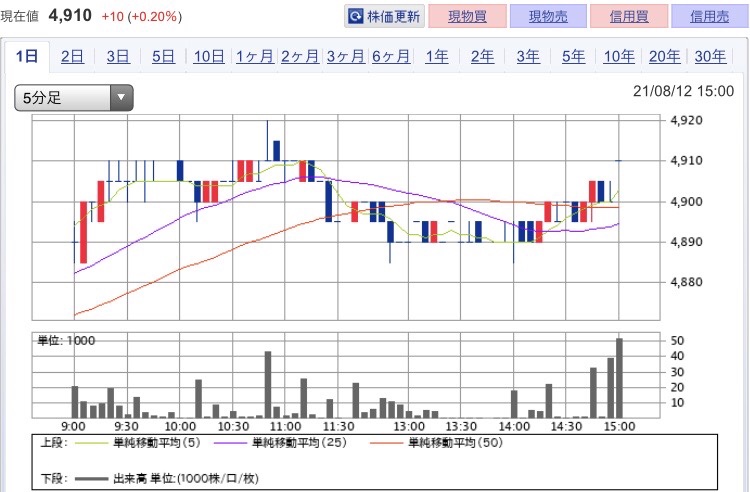Click the volume spike bar before 11:00

[x=268, y=384]
